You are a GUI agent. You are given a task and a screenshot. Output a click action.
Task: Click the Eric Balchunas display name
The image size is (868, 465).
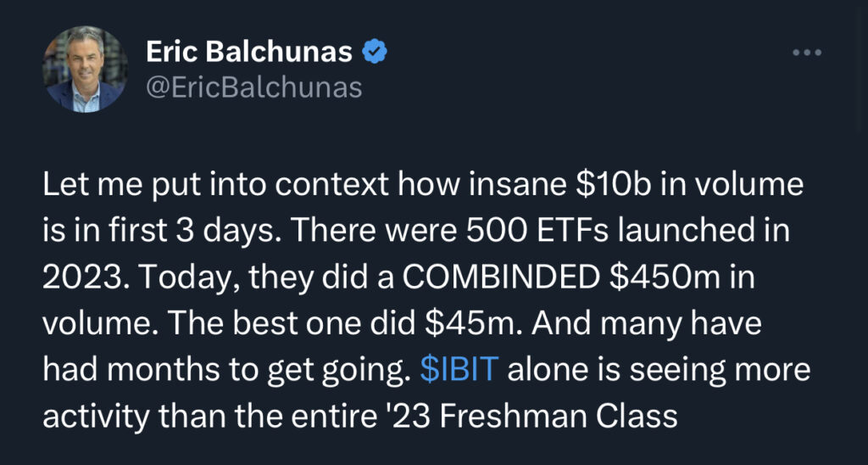click(249, 53)
